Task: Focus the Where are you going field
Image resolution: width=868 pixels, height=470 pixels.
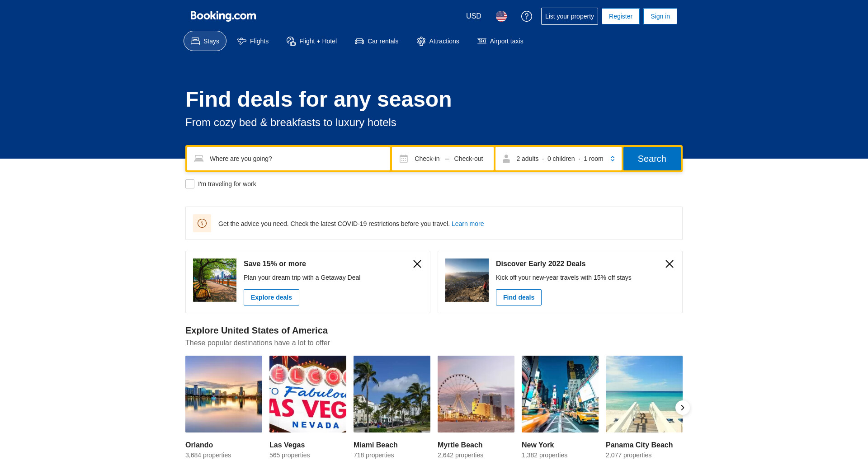Action: click(x=294, y=159)
